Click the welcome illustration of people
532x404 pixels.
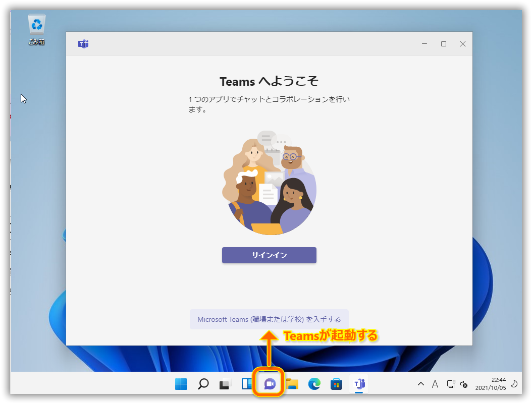point(269,183)
